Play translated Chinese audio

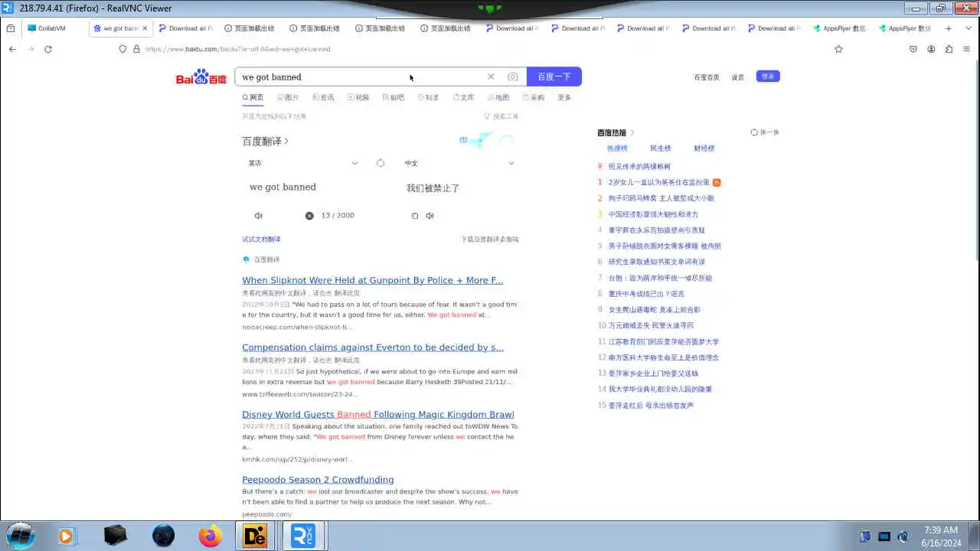tap(430, 216)
